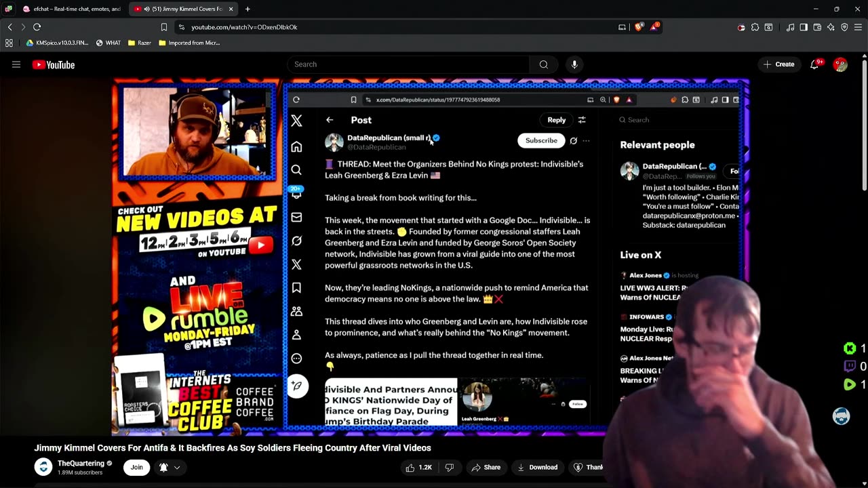This screenshot has width=868, height=488.
Task: Click the Join button
Action: [137, 467]
